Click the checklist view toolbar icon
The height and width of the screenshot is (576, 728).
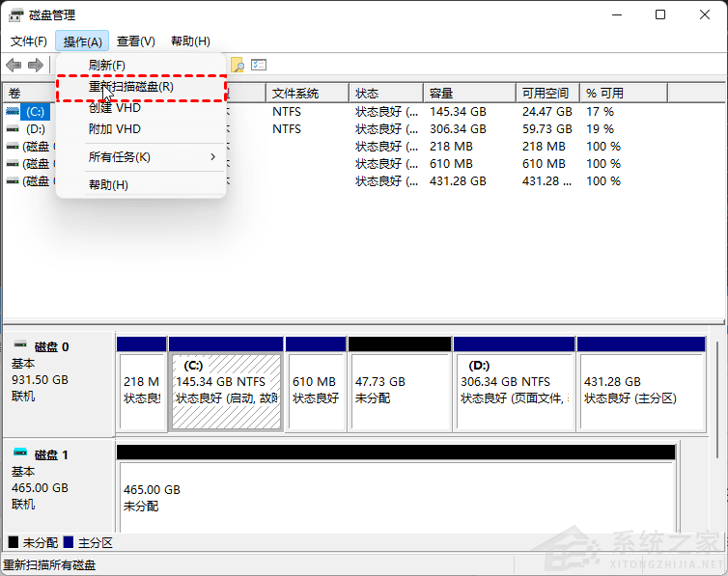click(259, 65)
